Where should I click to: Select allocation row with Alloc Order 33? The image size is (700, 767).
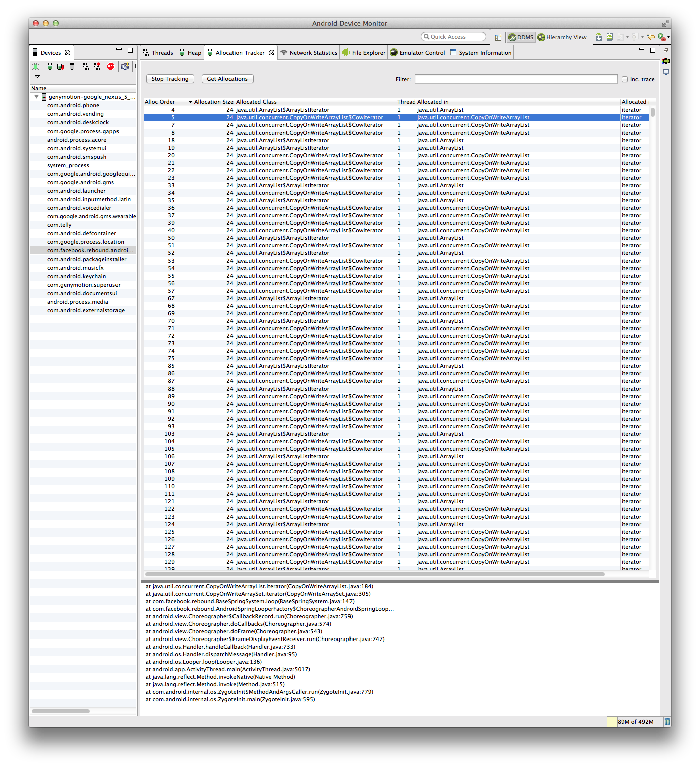[x=396, y=185]
